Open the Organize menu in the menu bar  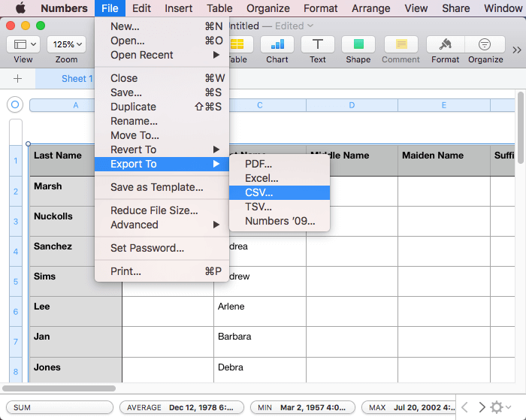tap(268, 8)
